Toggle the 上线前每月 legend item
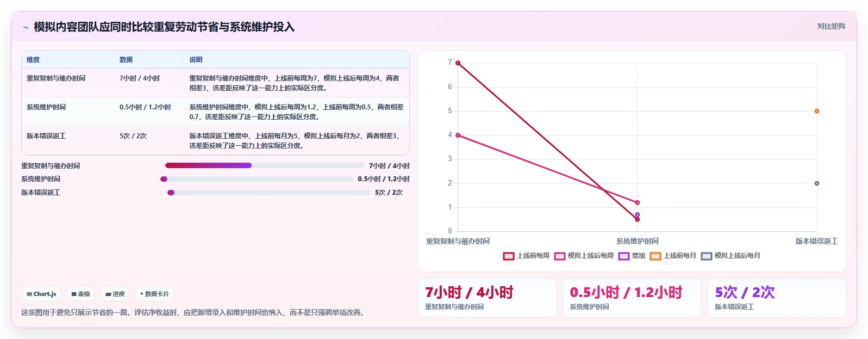Screen dimensions: 868x339 tap(673, 256)
